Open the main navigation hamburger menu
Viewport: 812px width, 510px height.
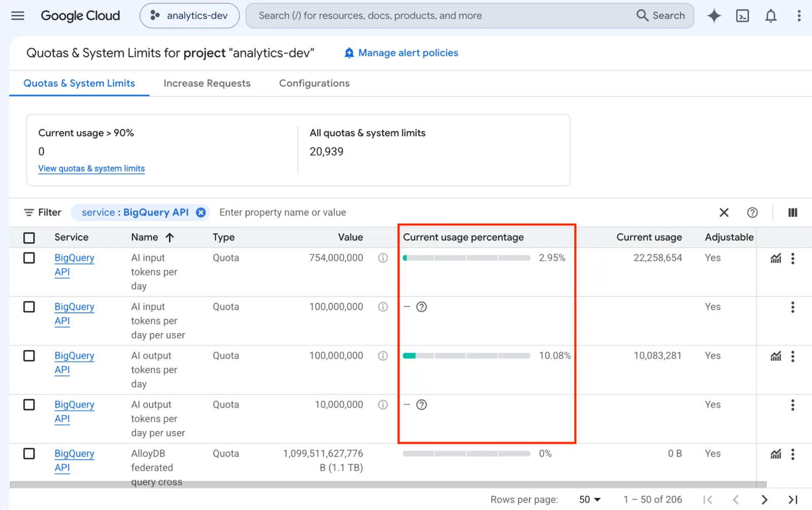(18, 16)
